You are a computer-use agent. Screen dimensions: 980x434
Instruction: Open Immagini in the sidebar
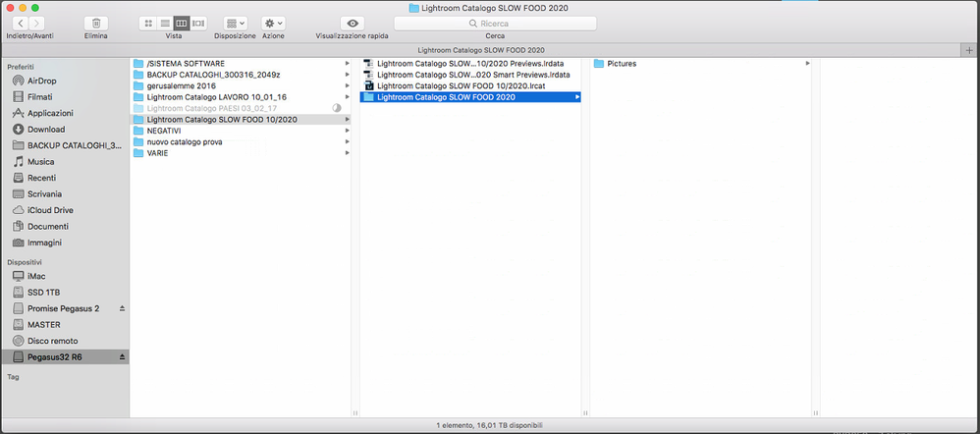(65, 243)
